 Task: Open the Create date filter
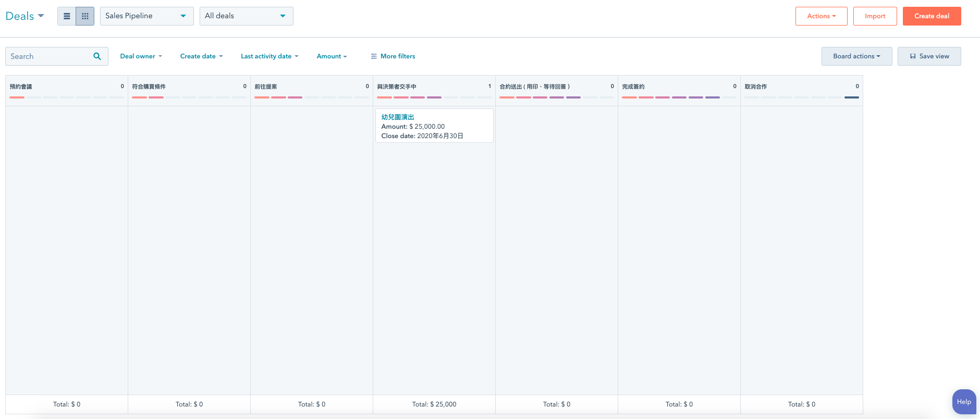[x=201, y=56]
